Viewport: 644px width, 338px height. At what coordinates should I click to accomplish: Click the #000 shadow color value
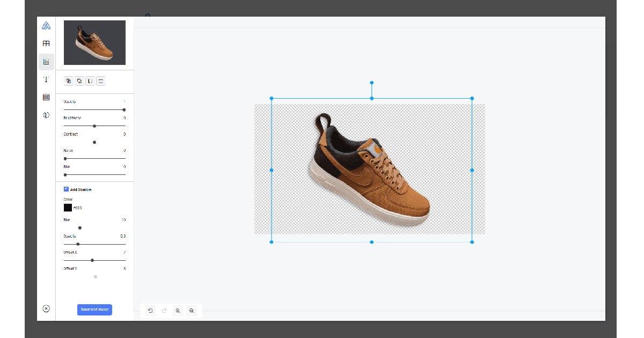click(x=78, y=208)
